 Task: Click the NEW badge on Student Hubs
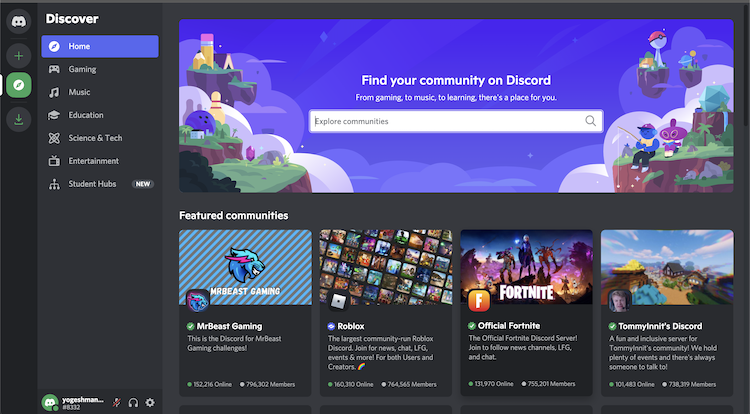tap(143, 184)
